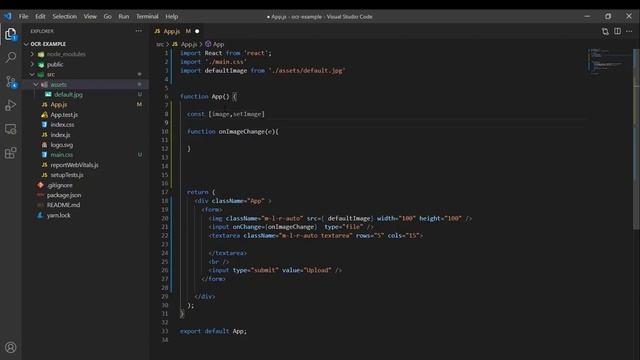Image resolution: width=640 pixels, height=360 pixels.
Task: Open the Search view icon
Action: click(x=11, y=58)
